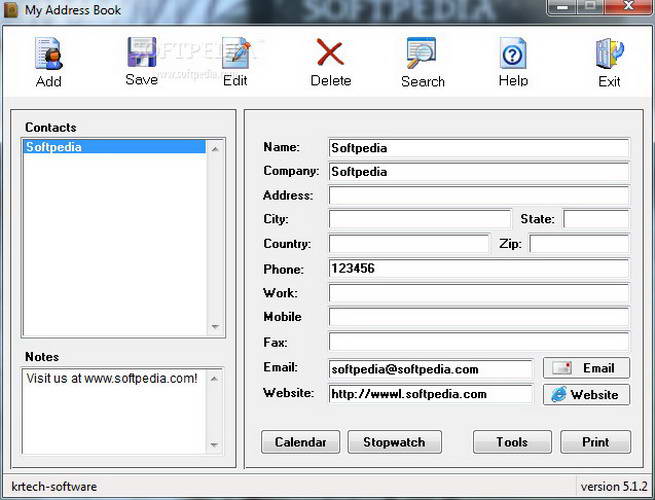Click the Edit pencil icon

point(236,53)
